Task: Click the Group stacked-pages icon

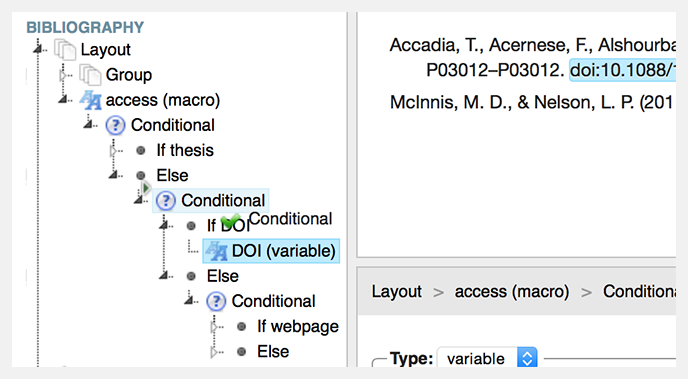Action: [90, 75]
